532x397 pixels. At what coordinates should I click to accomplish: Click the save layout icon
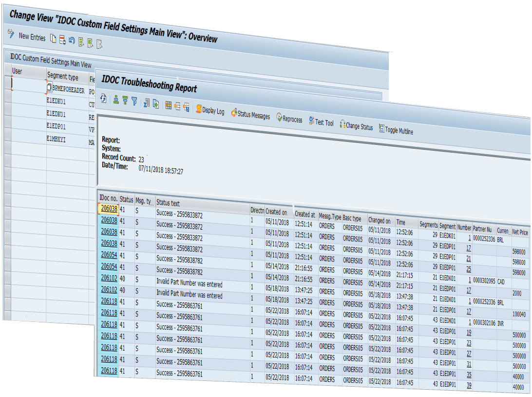(x=186, y=107)
